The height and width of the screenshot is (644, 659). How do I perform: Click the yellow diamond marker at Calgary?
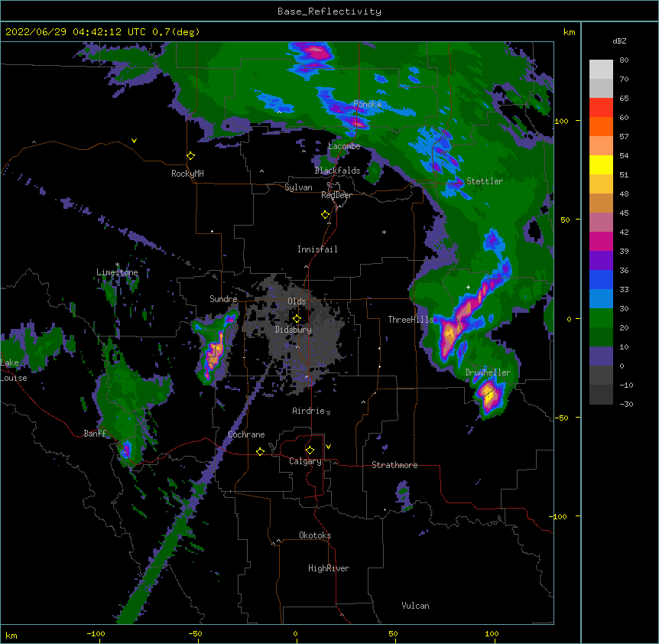(x=310, y=450)
